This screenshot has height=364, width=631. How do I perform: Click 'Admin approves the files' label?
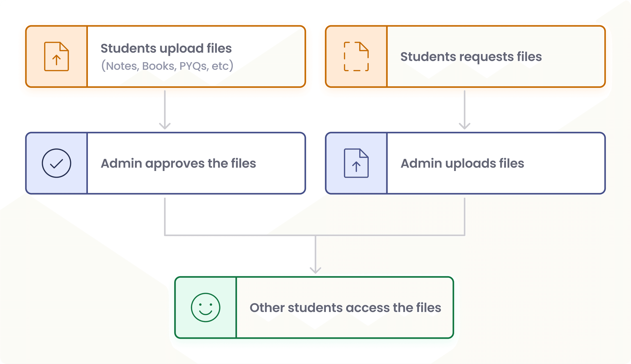coord(178,164)
